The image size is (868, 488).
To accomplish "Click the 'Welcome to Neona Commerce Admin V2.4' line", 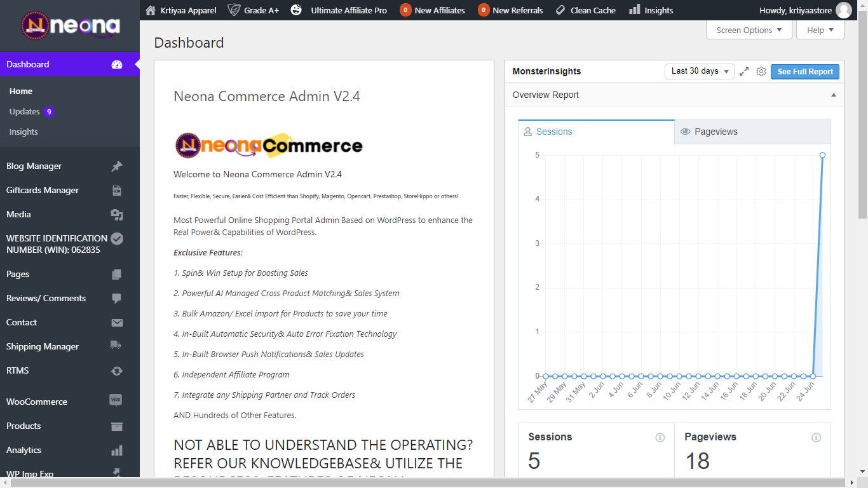I will [257, 174].
